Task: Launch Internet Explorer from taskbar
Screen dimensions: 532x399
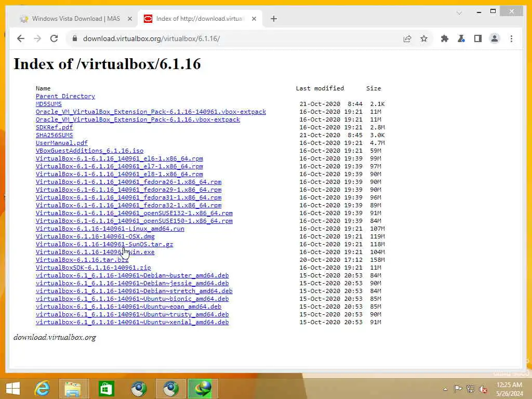Action: (x=42, y=388)
